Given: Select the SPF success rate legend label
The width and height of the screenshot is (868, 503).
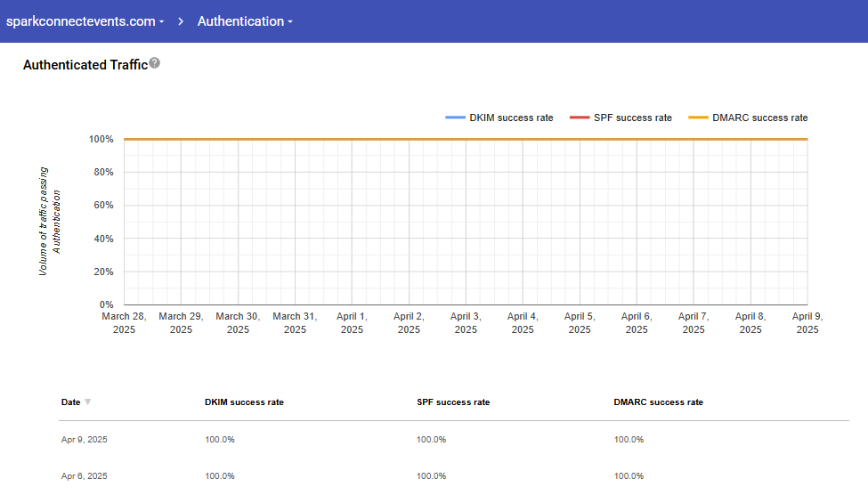Looking at the screenshot, I should point(633,118).
